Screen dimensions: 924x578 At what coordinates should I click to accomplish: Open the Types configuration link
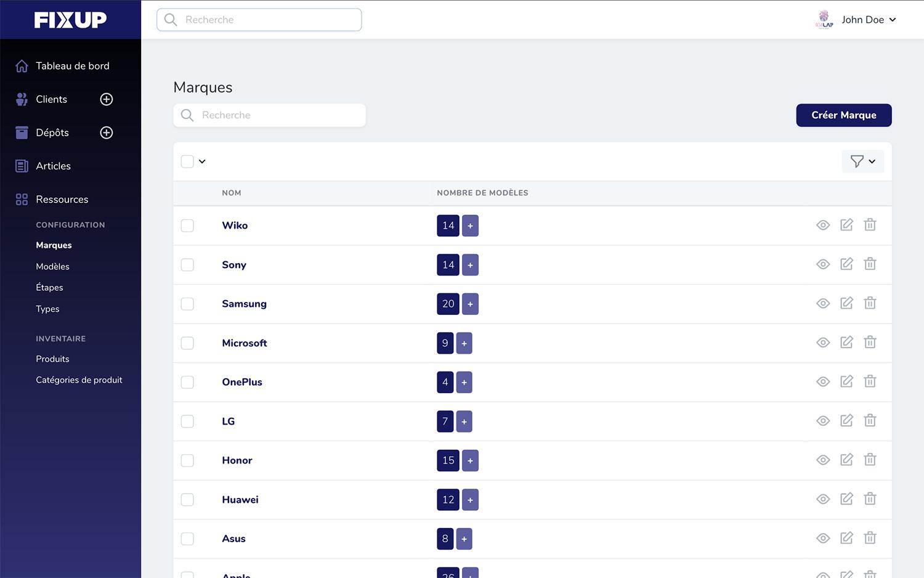(x=47, y=309)
